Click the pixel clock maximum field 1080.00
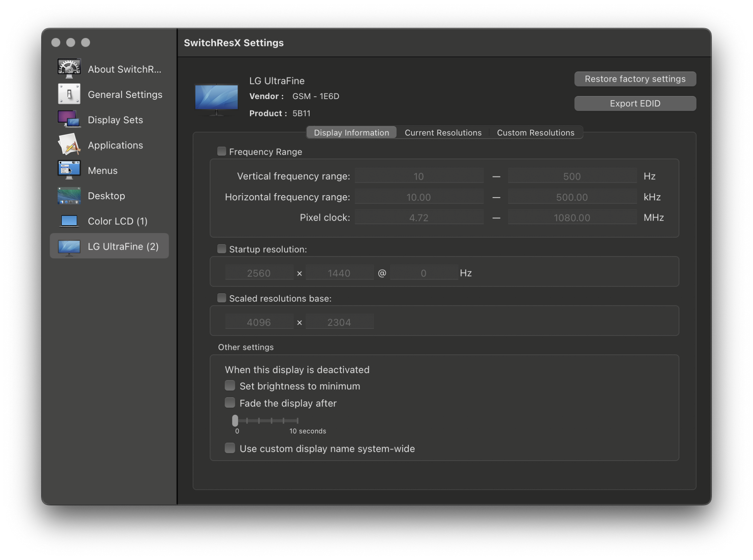This screenshot has width=753, height=560. 572,217
